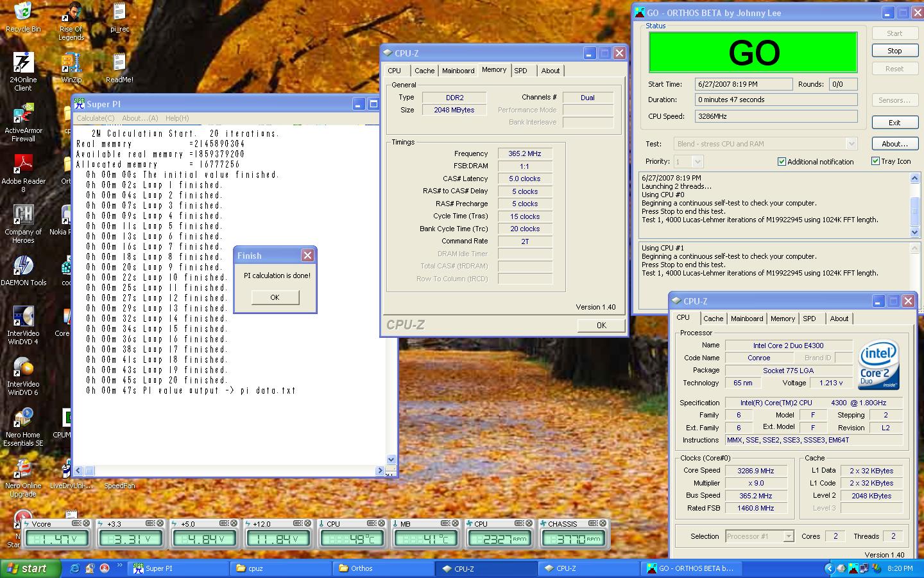Click the Intel Core 2 Duo logo

[878, 364]
